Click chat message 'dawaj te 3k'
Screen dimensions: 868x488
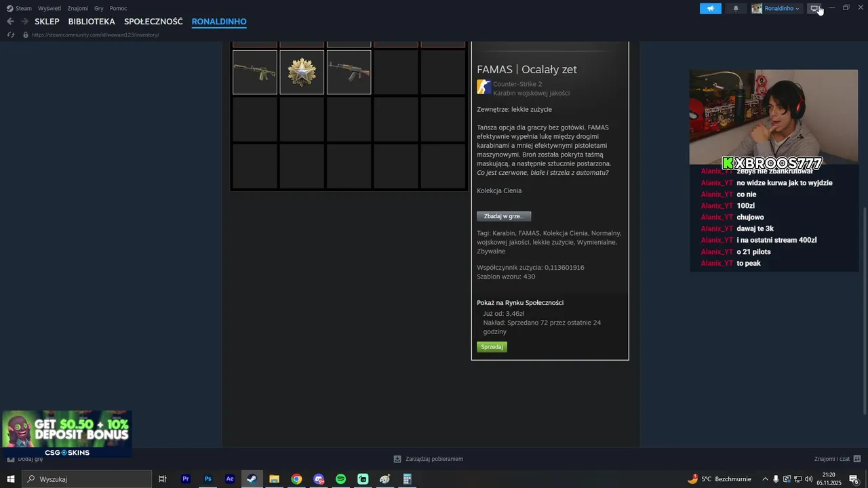click(x=755, y=229)
